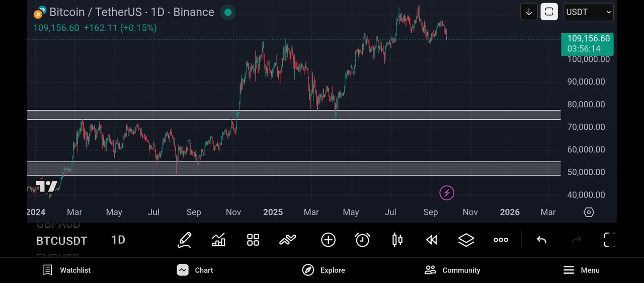Open the BTCUSDT symbol selector
This screenshot has height=283, width=644.
pos(62,241)
